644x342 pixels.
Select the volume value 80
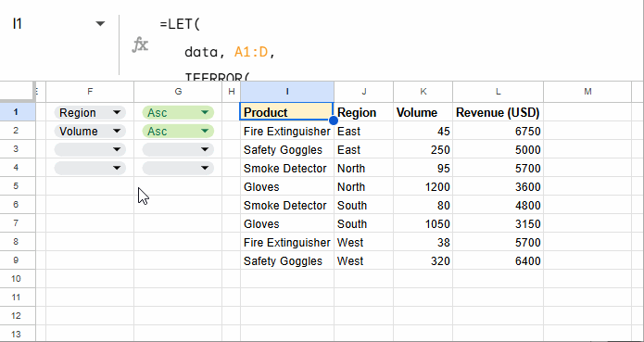(x=423, y=205)
